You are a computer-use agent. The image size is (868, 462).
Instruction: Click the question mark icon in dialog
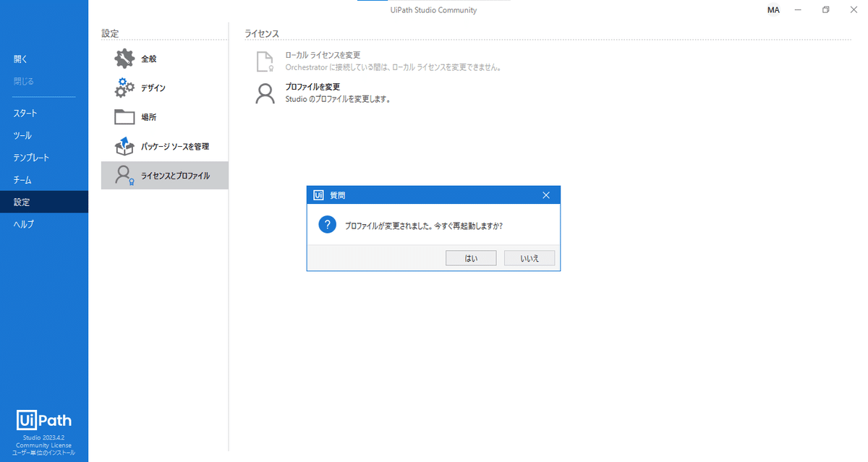327,224
